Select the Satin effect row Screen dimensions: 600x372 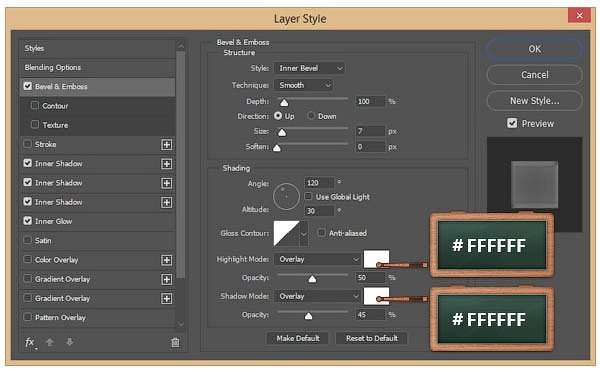pos(98,240)
